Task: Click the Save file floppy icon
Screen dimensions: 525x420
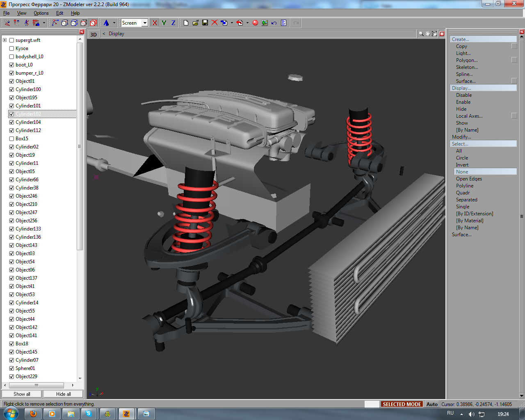Action: point(205,23)
